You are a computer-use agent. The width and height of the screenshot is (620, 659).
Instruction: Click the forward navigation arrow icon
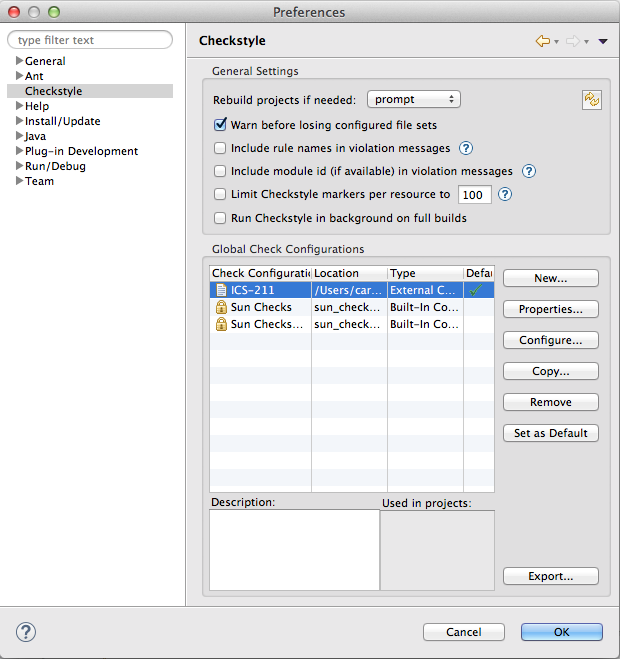pyautogui.click(x=573, y=41)
